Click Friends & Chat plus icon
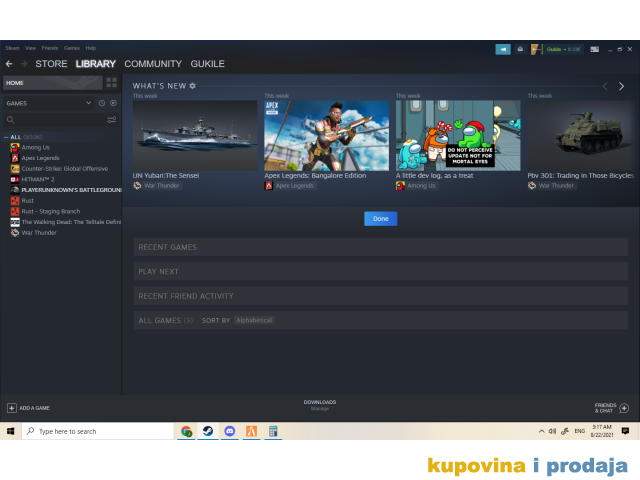This screenshot has width=640, height=480. [624, 408]
